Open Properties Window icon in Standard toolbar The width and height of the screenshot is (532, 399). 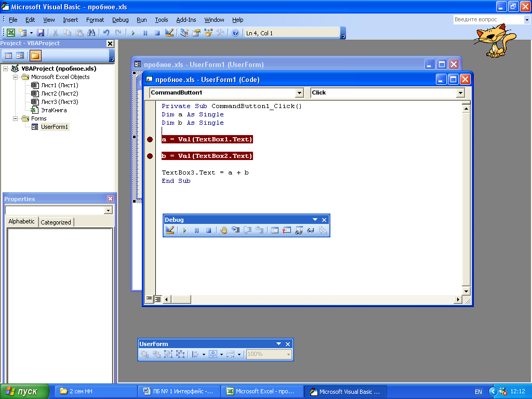pos(196,33)
